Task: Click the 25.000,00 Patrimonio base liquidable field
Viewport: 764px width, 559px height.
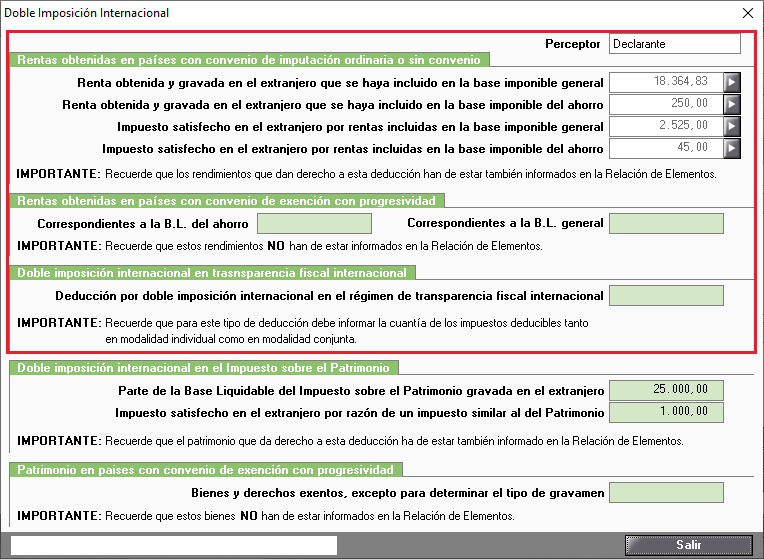Action: click(x=667, y=390)
